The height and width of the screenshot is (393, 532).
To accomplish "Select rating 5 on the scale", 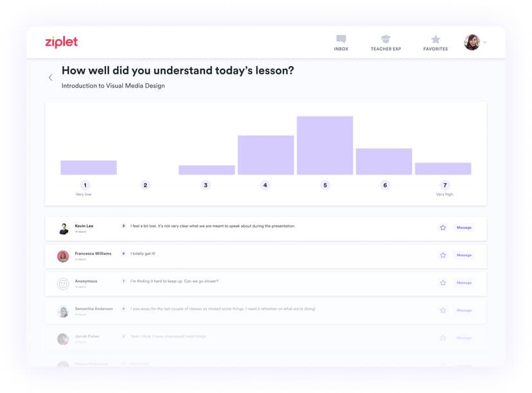I will [325, 186].
